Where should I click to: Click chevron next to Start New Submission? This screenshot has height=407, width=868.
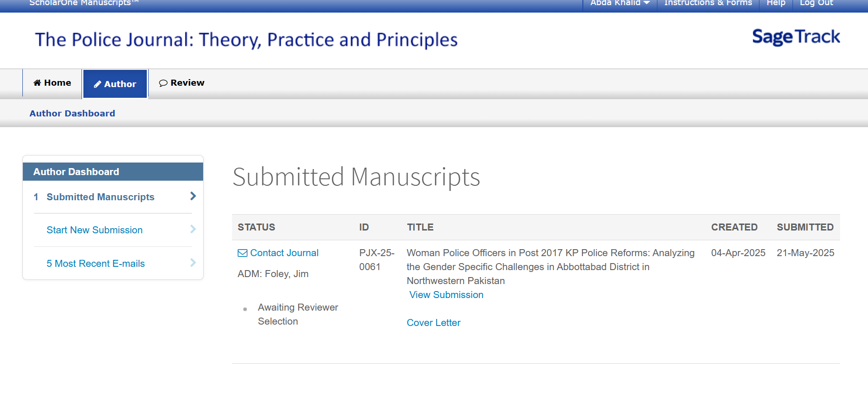tap(193, 229)
